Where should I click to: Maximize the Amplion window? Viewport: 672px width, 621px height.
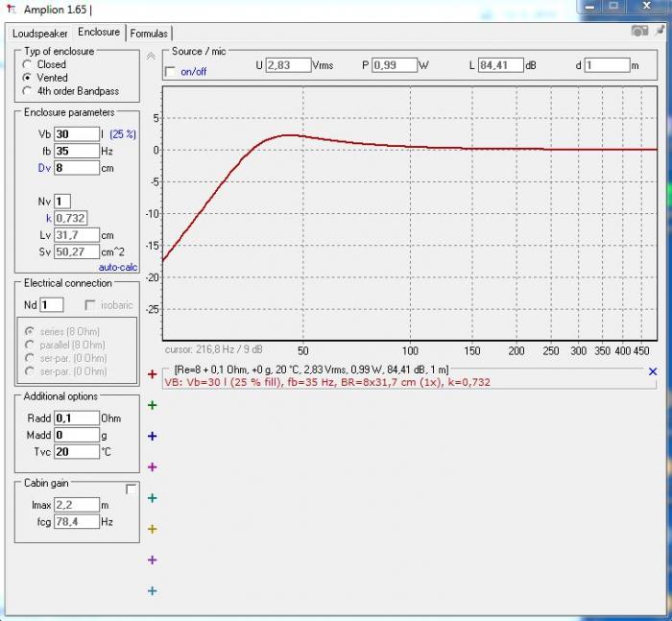(x=614, y=7)
